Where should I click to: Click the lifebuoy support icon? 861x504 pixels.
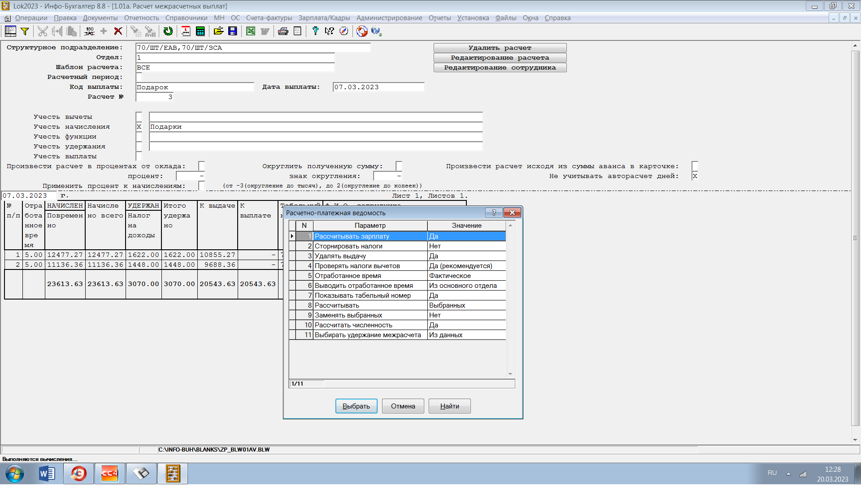tap(362, 31)
